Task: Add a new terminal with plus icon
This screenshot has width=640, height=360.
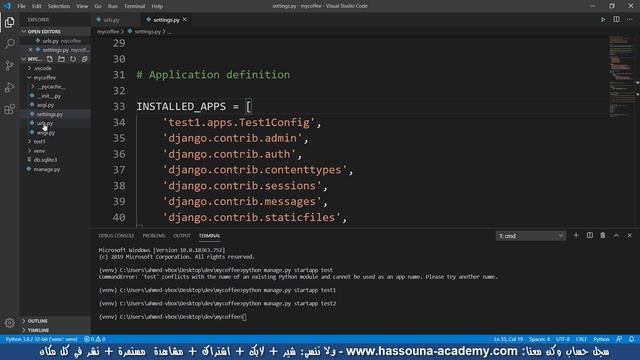Action: point(576,236)
